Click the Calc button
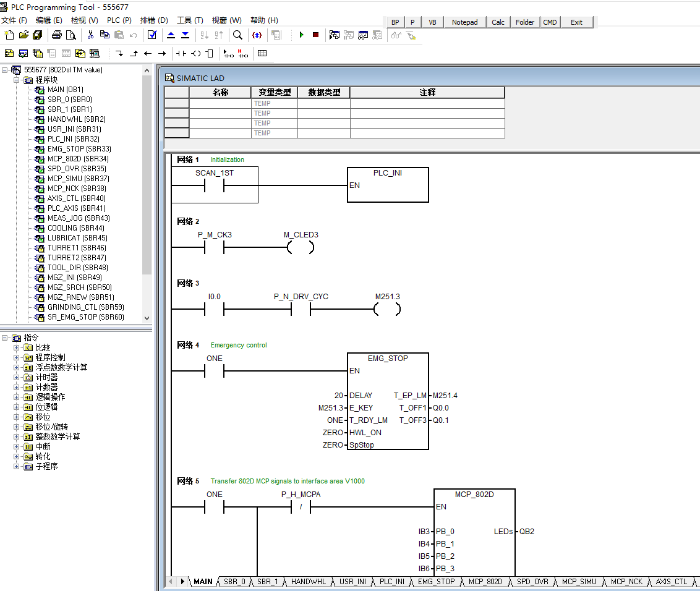This screenshot has width=700, height=591. point(498,22)
